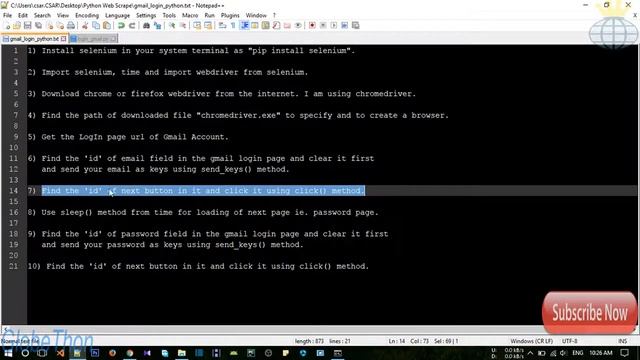Toggle synchronized vertical scrolling
Screen dimensions: 640x360
tap(197, 25)
